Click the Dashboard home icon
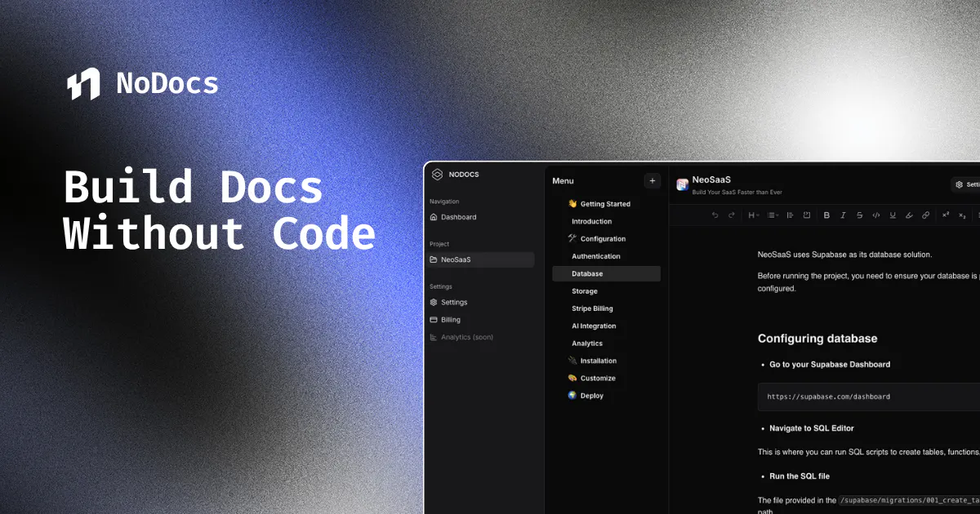Viewport: 980px width, 514px height. [434, 217]
